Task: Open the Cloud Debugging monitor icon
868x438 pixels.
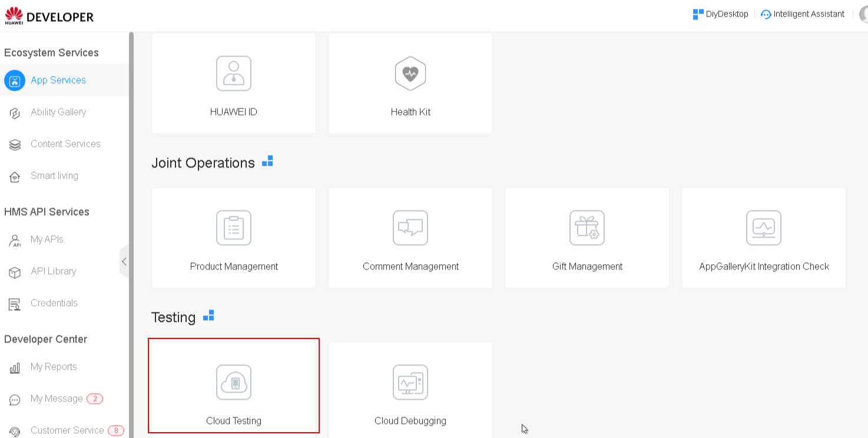Action: tap(410, 383)
